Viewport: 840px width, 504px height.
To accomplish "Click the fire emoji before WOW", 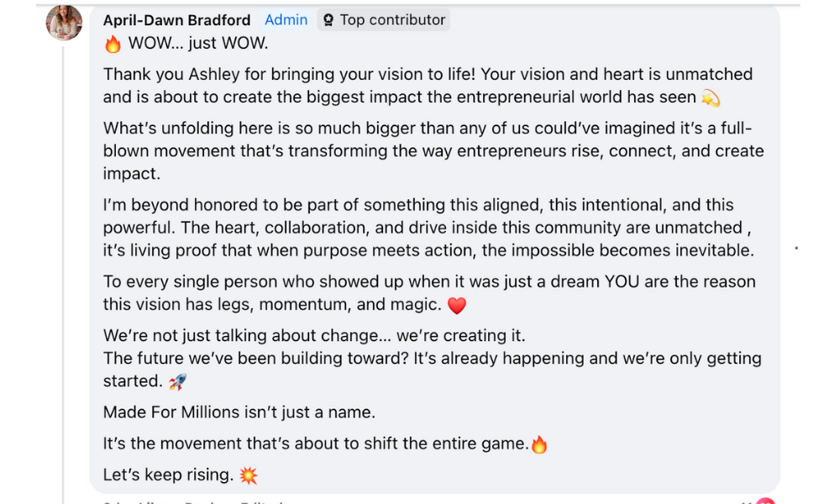I will pos(113,45).
